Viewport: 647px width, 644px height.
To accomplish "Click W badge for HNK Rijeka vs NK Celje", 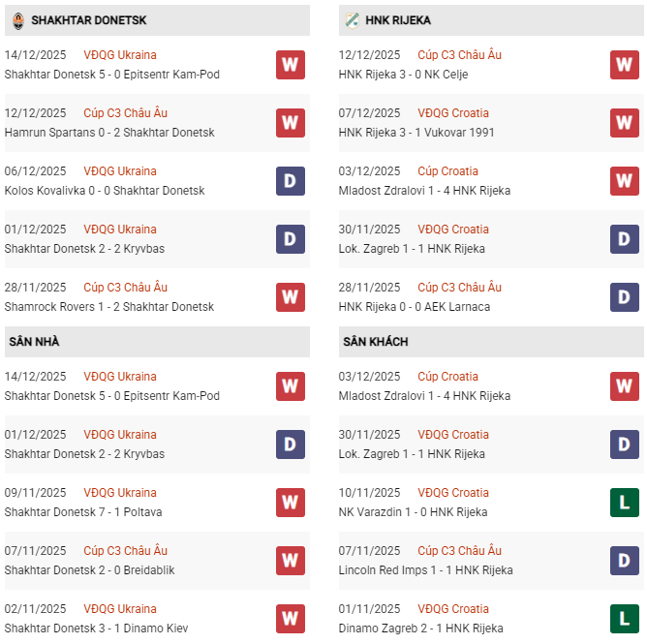I will tap(625, 65).
